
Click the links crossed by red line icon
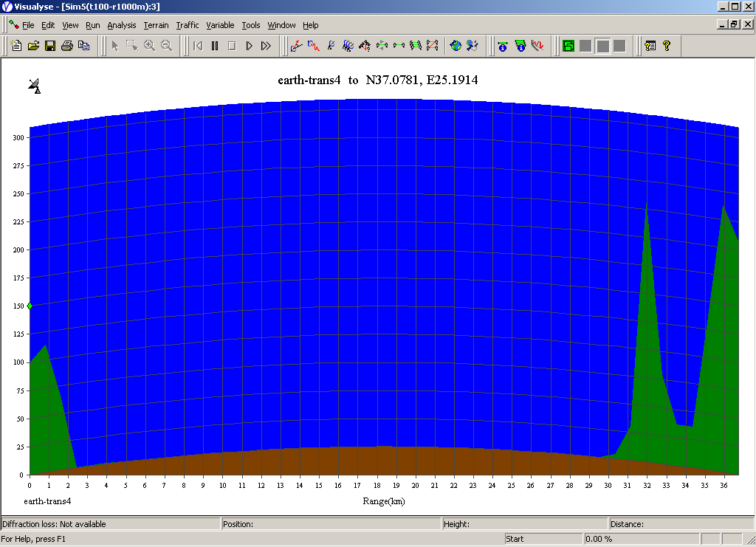click(x=433, y=46)
